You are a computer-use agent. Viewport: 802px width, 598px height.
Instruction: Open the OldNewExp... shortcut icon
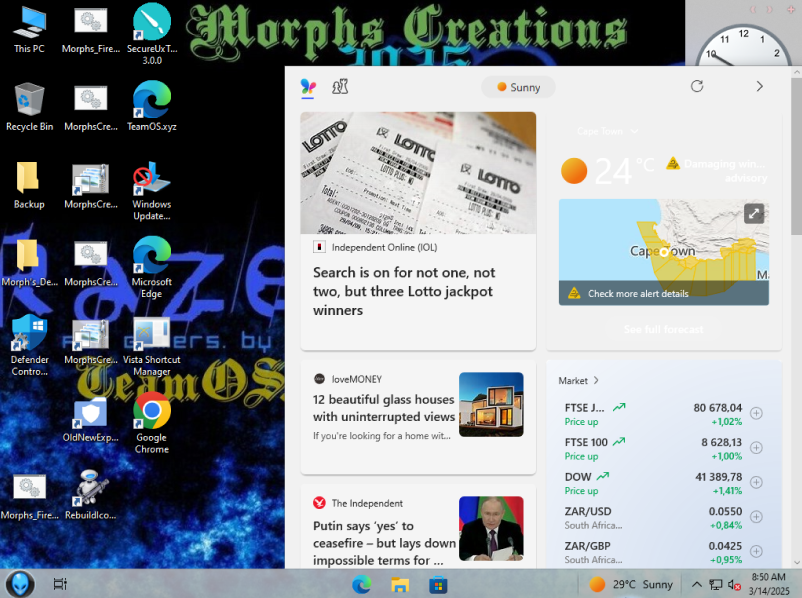[x=91, y=418]
